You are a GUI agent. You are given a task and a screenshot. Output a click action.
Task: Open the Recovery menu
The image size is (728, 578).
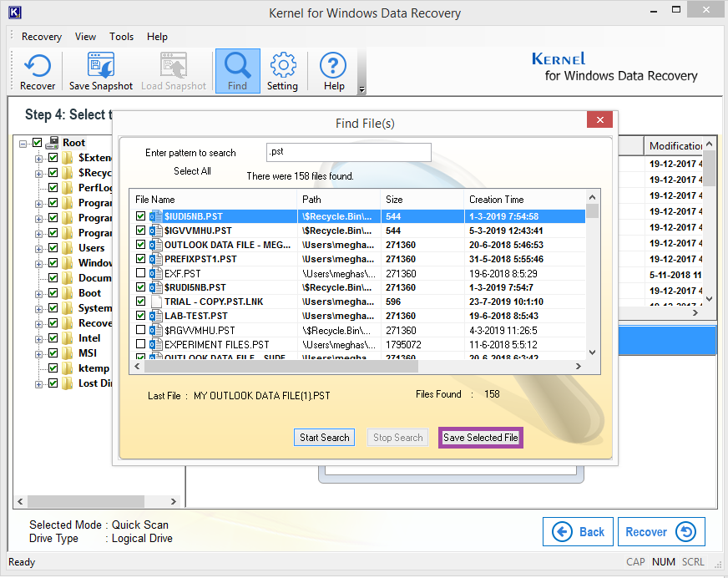coord(42,37)
